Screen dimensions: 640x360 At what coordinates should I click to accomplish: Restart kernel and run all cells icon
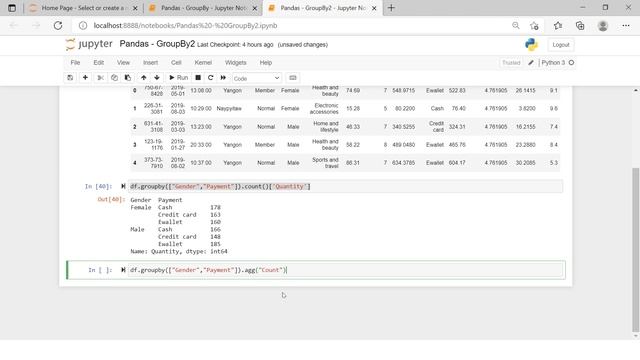pos(223,78)
